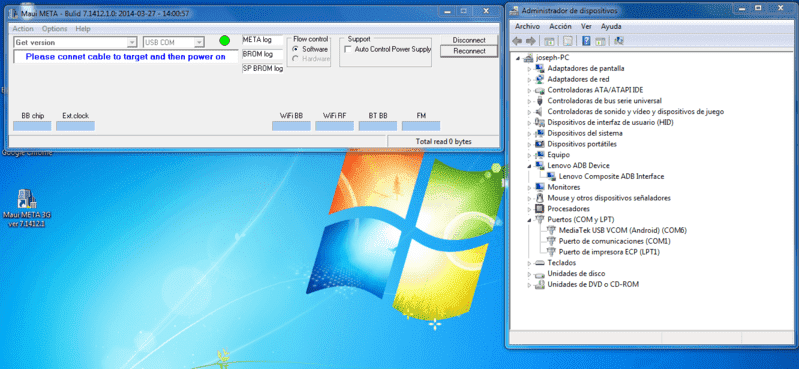Click the WiFi BB value field
This screenshot has width=799, height=369.
(x=291, y=126)
